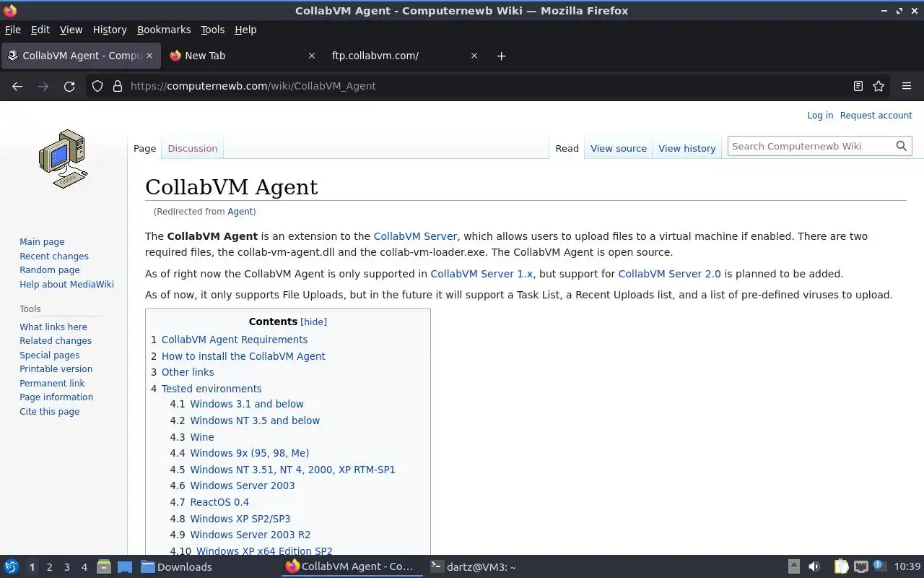
Task: Jump to Wine contents entry
Action: 202,437
